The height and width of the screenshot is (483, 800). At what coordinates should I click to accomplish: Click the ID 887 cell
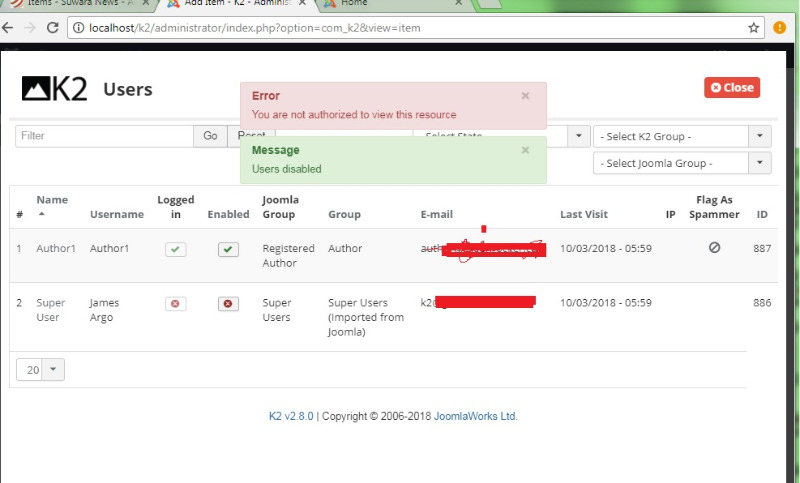[x=762, y=248]
